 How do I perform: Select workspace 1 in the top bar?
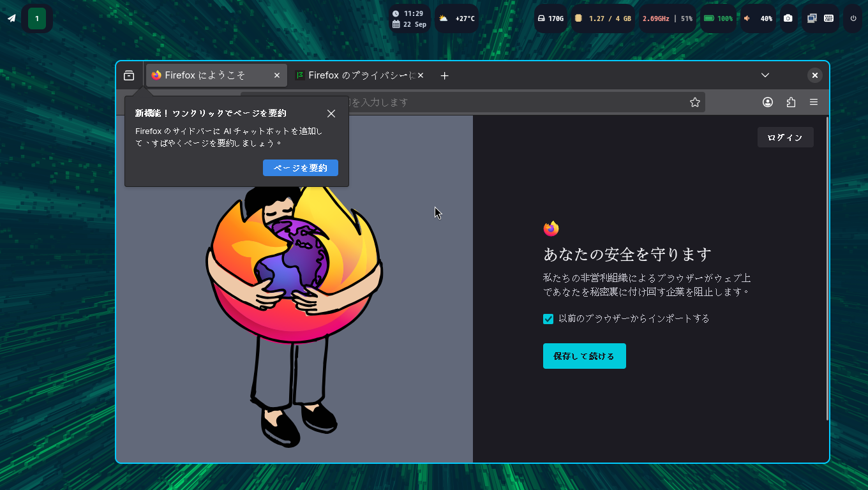37,19
